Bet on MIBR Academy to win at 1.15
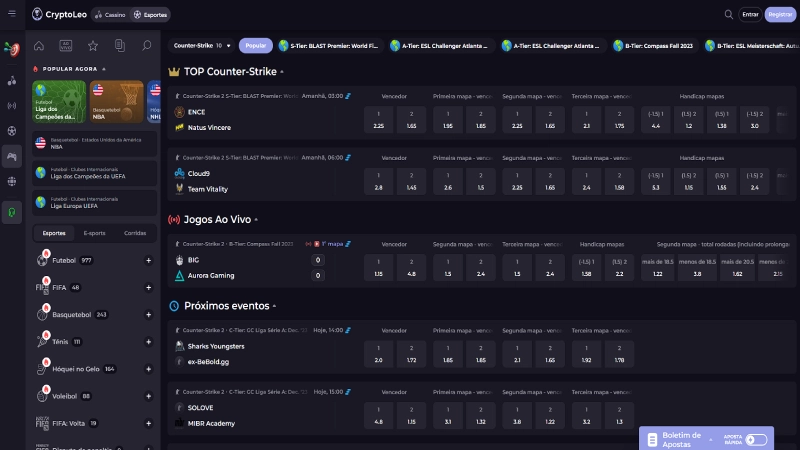Screen dimensions: 800x450 tap(411, 415)
